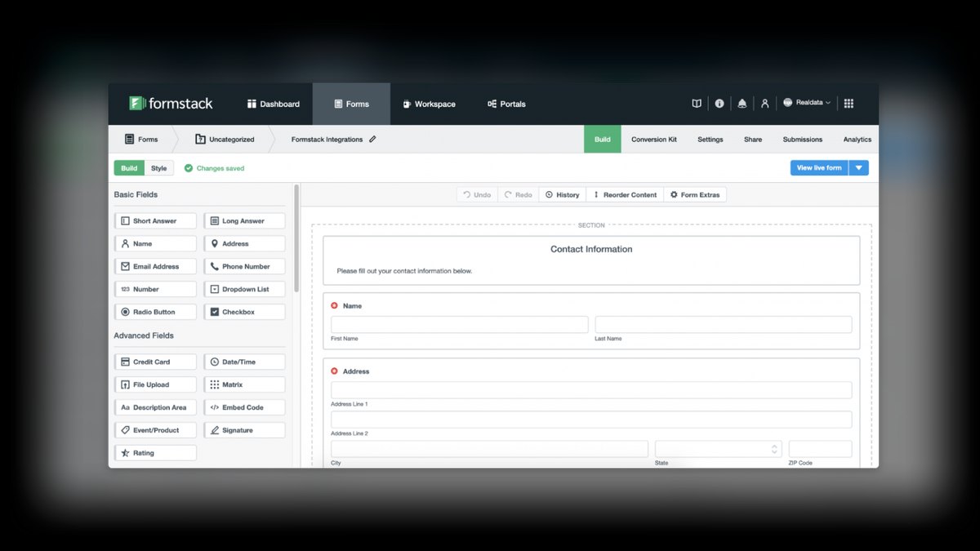The height and width of the screenshot is (551, 980).
Task: Click the user profile icon
Action: 765,104
